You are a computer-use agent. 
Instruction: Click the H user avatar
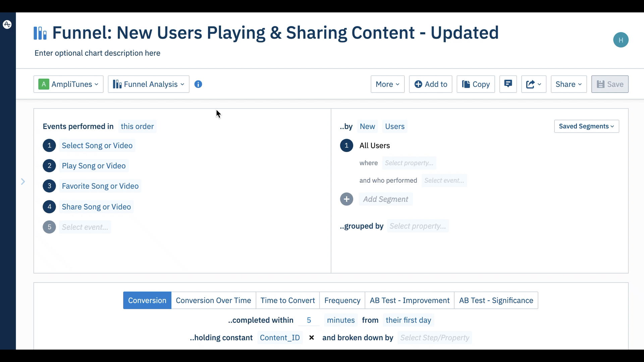pos(621,40)
